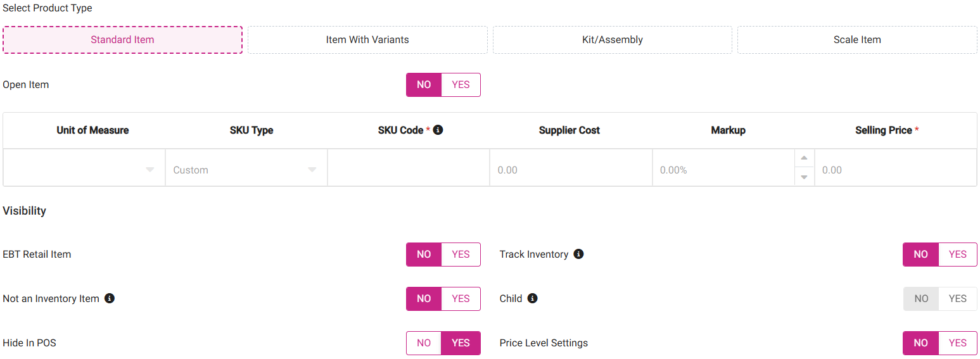The image size is (980, 359).
Task: Click the Track Inventory info icon
Action: coord(578,254)
